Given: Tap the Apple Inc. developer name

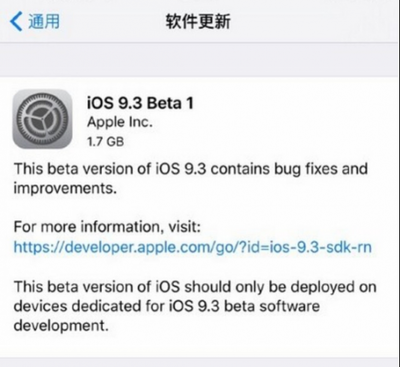Looking at the screenshot, I should pos(120,123).
